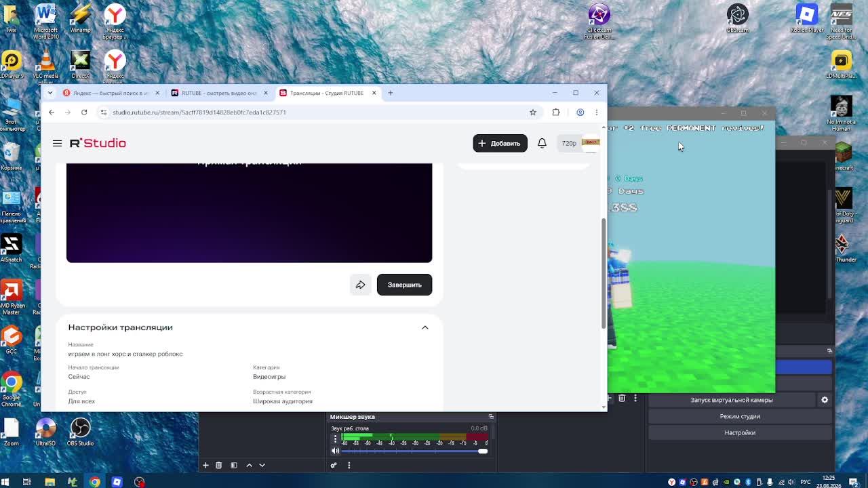Click the access value 'Для всех'
The width and height of the screenshot is (868, 488).
click(81, 401)
